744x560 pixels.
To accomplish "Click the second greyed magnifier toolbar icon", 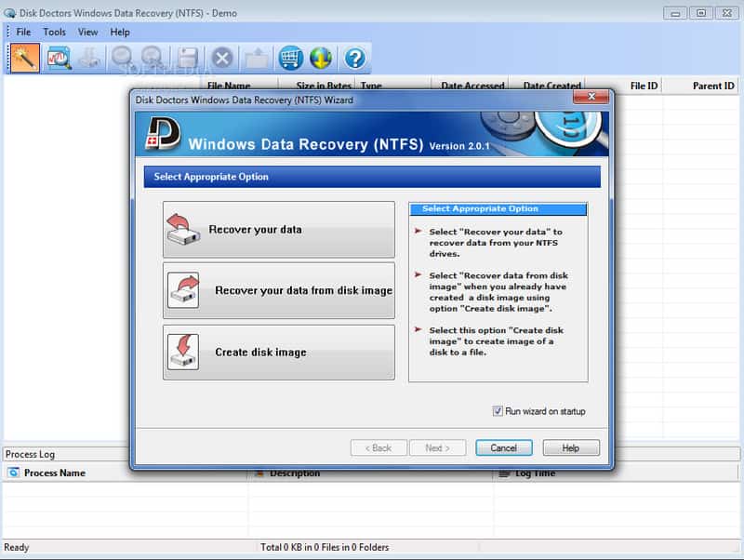I will [153, 58].
